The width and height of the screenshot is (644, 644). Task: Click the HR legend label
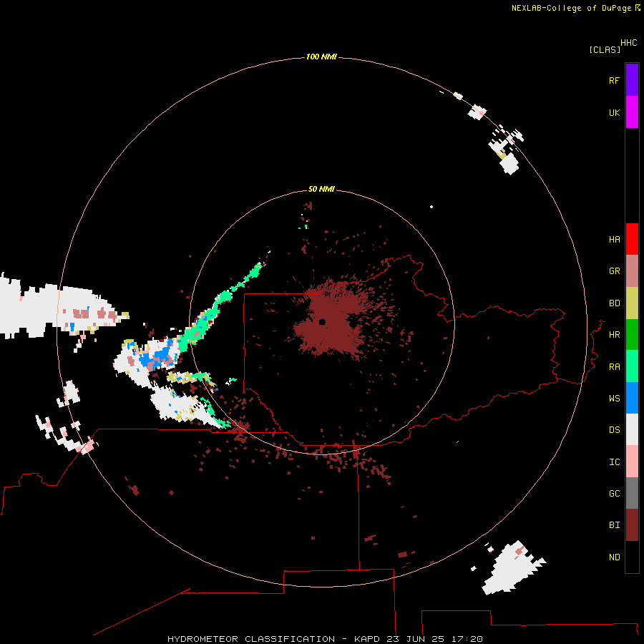(x=614, y=335)
